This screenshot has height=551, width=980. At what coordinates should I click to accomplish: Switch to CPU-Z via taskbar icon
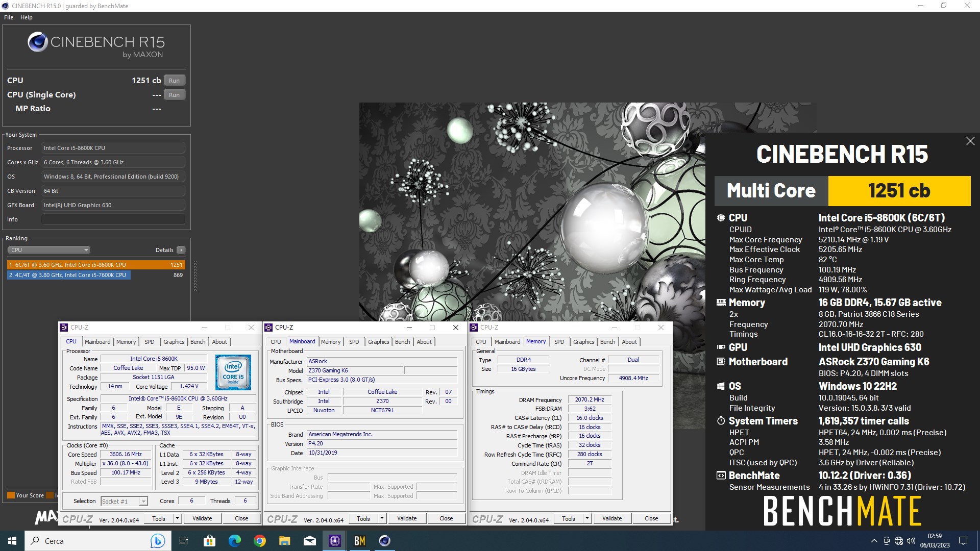[335, 541]
